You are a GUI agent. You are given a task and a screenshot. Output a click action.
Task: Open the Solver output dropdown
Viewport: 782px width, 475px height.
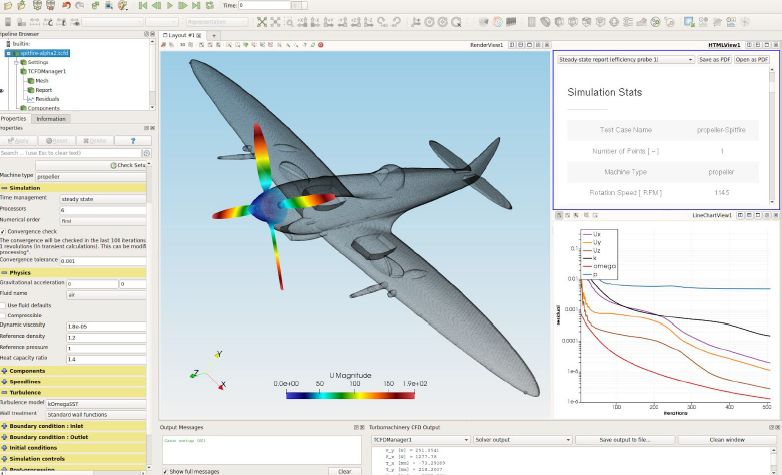pos(522,440)
